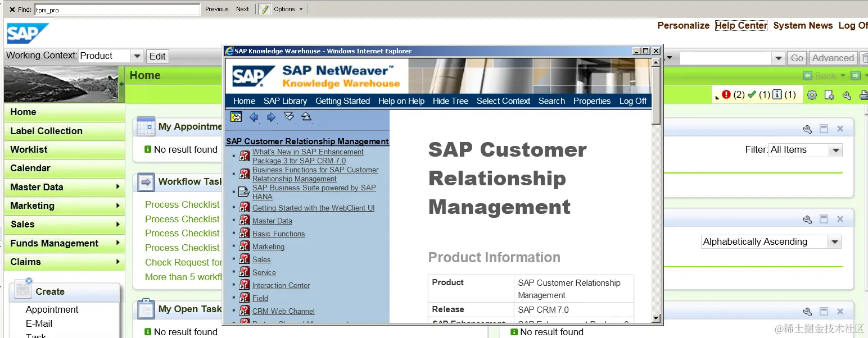Viewport: 868px width, 338px height.
Task: Click the help book icon beside Service link
Action: click(x=244, y=272)
